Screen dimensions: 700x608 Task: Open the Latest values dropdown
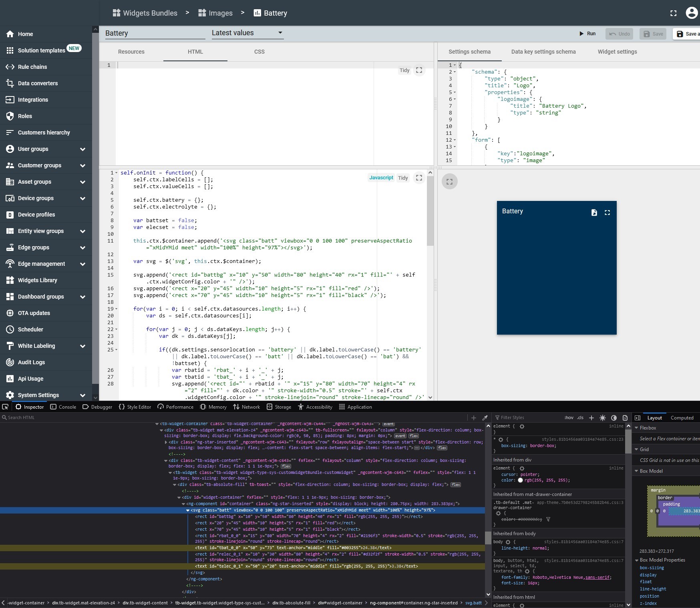click(247, 33)
